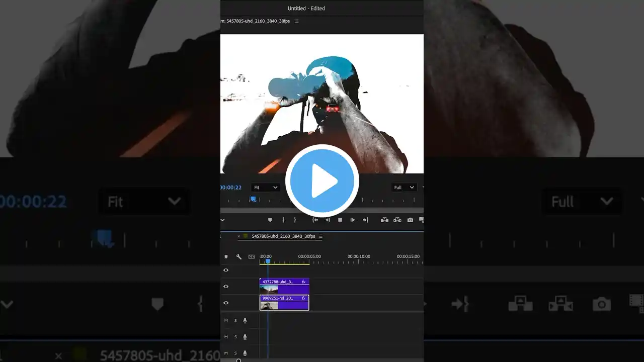Mute the second audio track
The width and height of the screenshot is (644, 362).
click(226, 337)
